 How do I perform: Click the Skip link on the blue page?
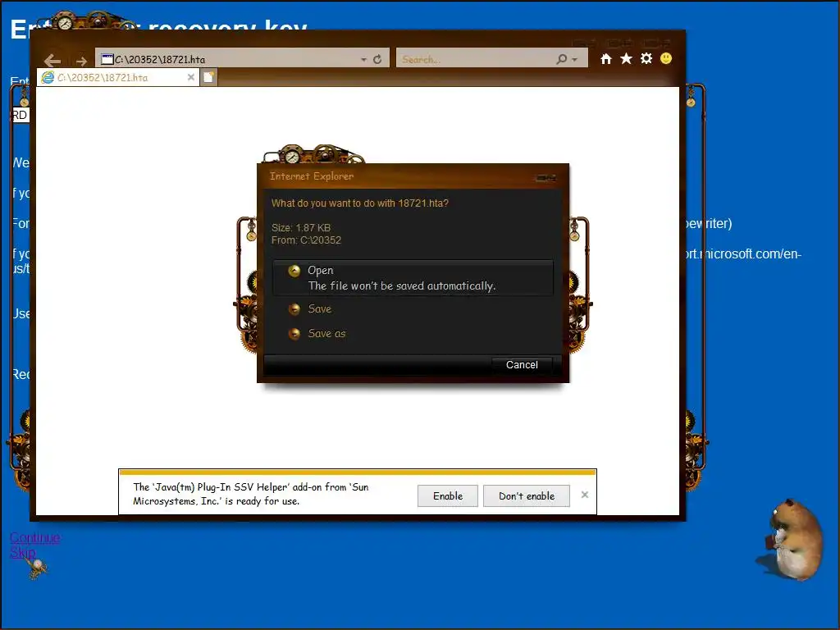pos(23,552)
